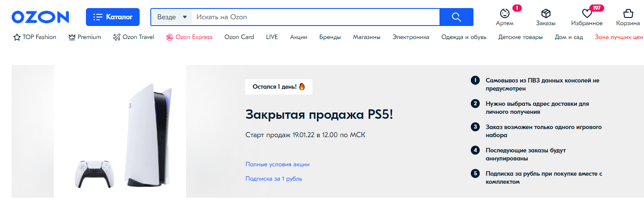Screen dimensions: 644x212
Task: Click the Закрытая продажа PS5! heading
Action: (320, 115)
